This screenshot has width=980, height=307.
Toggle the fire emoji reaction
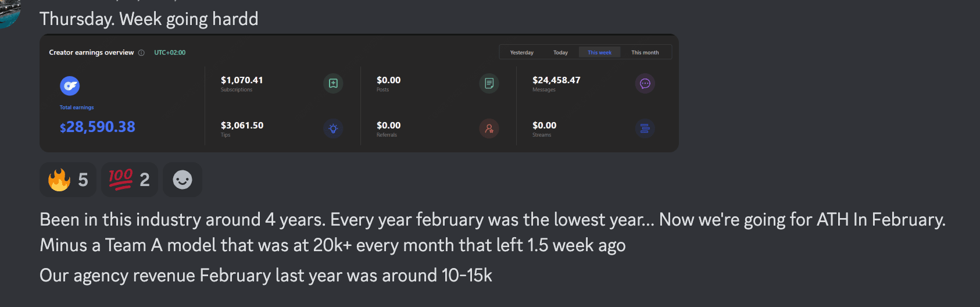click(x=68, y=180)
